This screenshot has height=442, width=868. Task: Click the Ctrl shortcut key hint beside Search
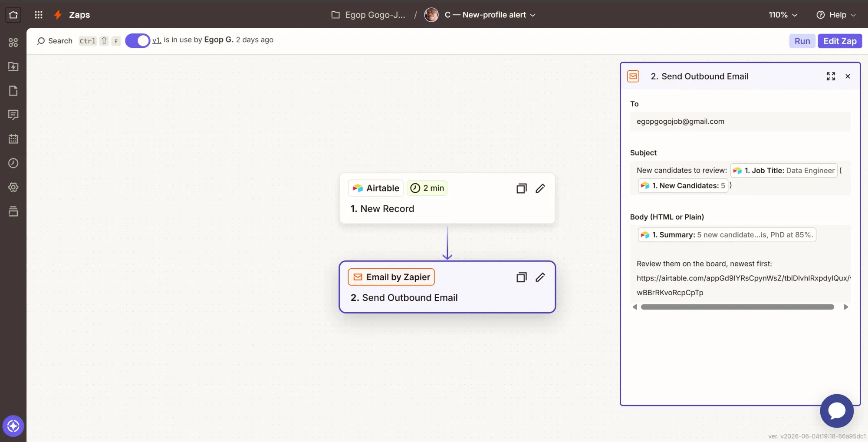pyautogui.click(x=87, y=41)
